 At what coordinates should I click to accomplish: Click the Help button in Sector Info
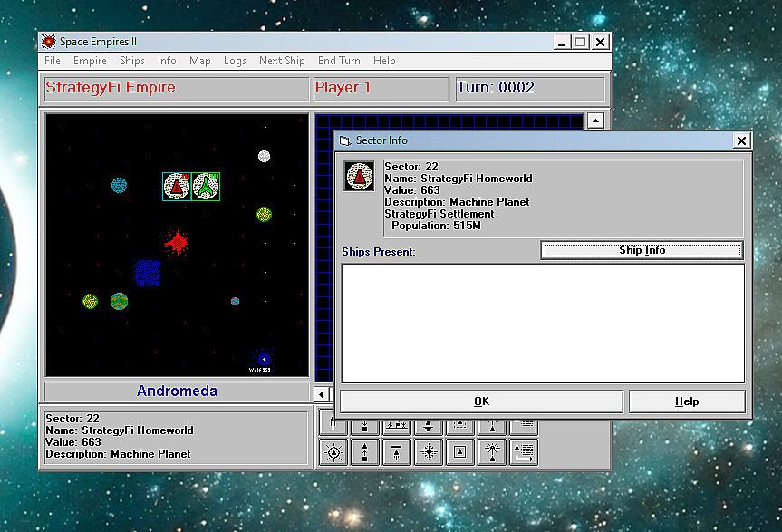[687, 401]
